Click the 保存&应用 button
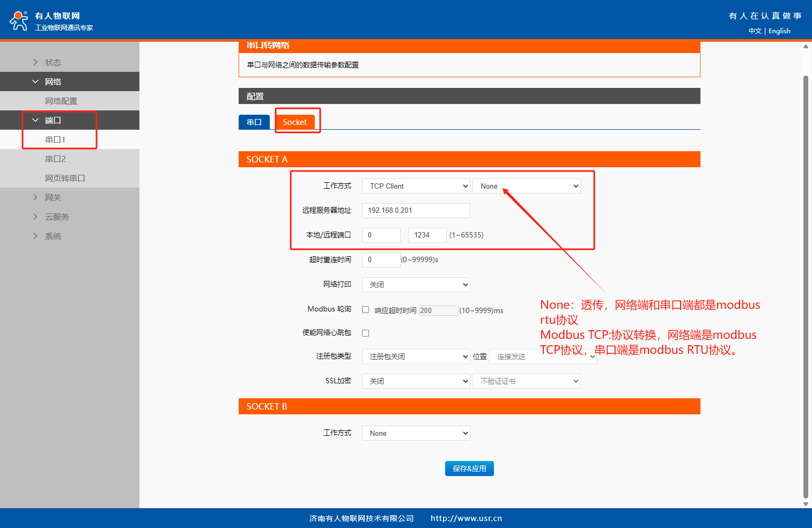 [469, 468]
